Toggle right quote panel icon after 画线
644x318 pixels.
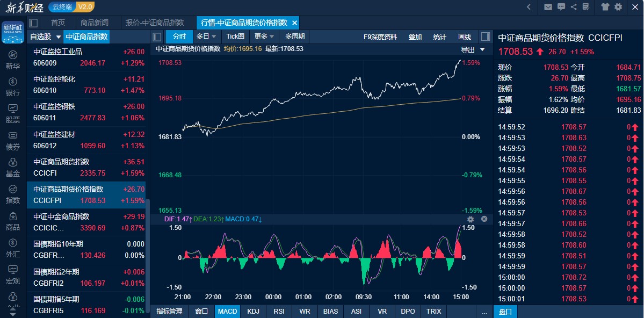[x=486, y=37]
